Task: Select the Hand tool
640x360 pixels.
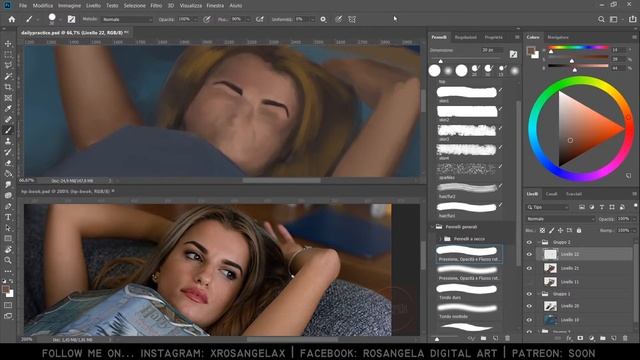Action: coord(8,249)
